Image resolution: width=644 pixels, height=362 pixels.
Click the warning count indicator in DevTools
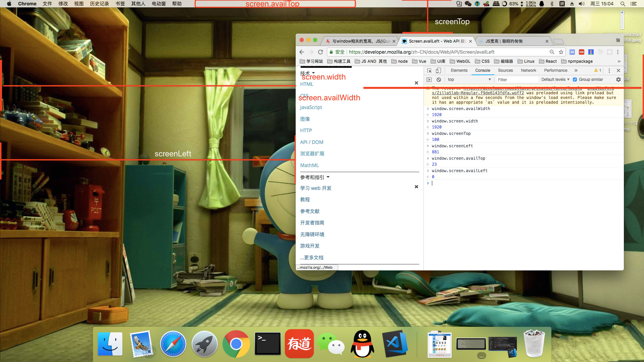[x=597, y=70]
